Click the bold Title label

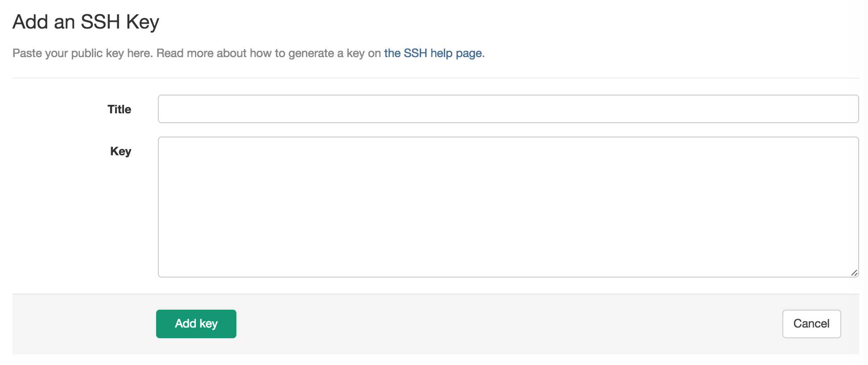tap(119, 109)
